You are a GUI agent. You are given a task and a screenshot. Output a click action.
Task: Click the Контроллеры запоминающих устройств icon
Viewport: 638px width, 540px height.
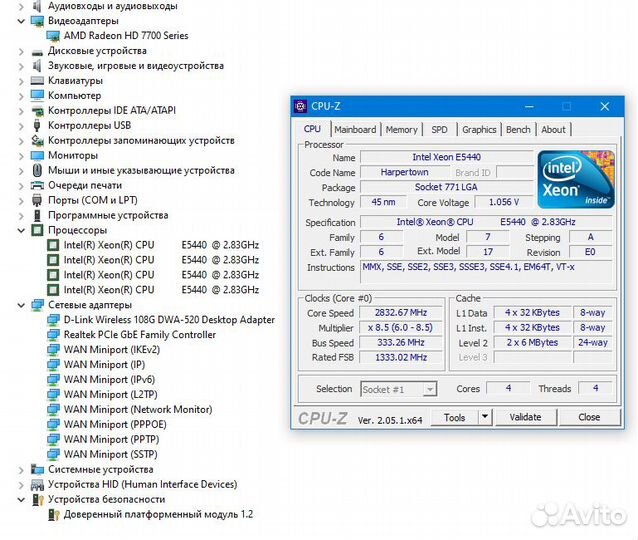click(x=37, y=140)
